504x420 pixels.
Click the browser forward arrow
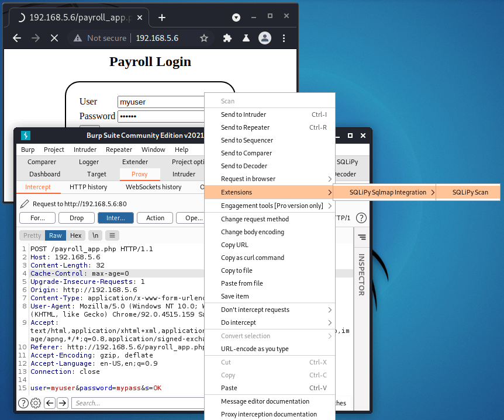coord(36,38)
